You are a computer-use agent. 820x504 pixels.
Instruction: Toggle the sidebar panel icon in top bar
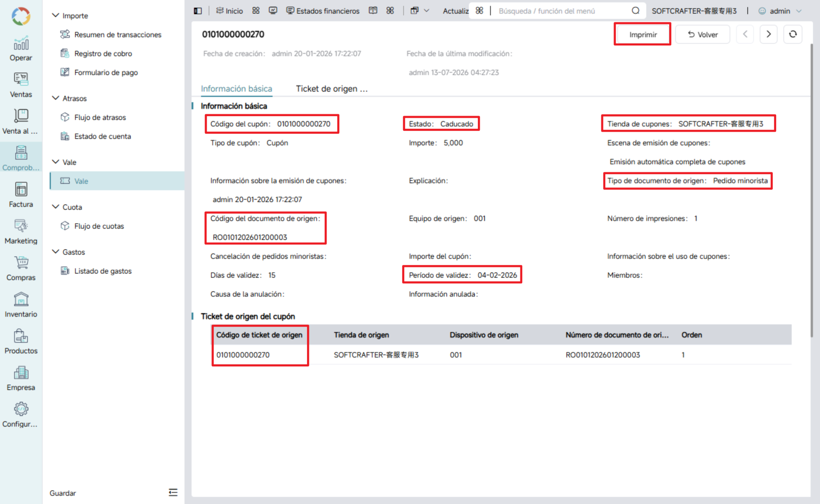coord(198,11)
